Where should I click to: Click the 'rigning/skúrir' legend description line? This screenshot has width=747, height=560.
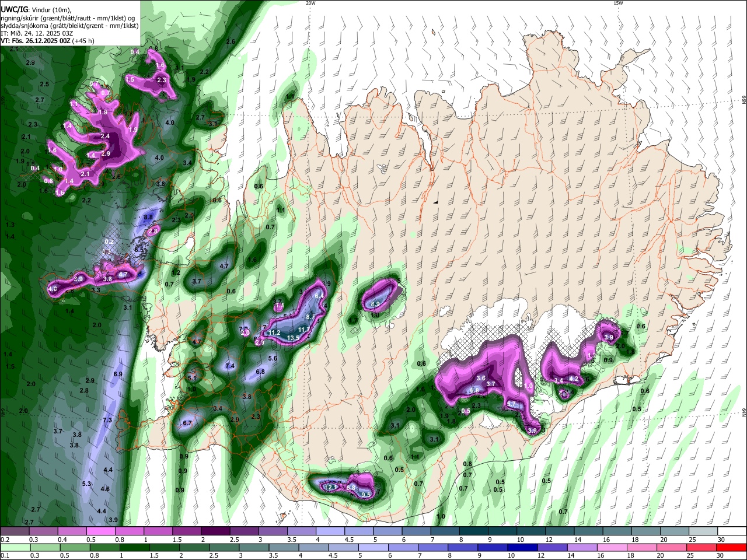(x=68, y=17)
